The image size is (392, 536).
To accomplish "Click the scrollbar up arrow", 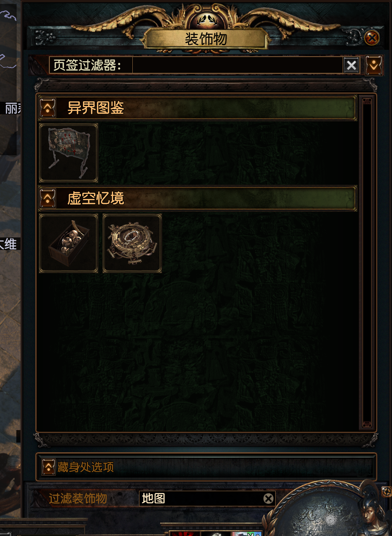I will pyautogui.click(x=367, y=101).
